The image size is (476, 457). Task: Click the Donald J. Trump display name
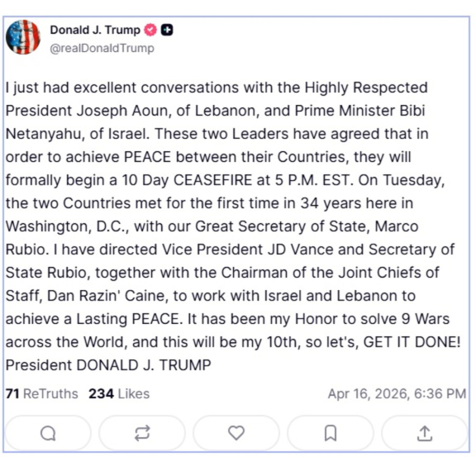point(94,30)
